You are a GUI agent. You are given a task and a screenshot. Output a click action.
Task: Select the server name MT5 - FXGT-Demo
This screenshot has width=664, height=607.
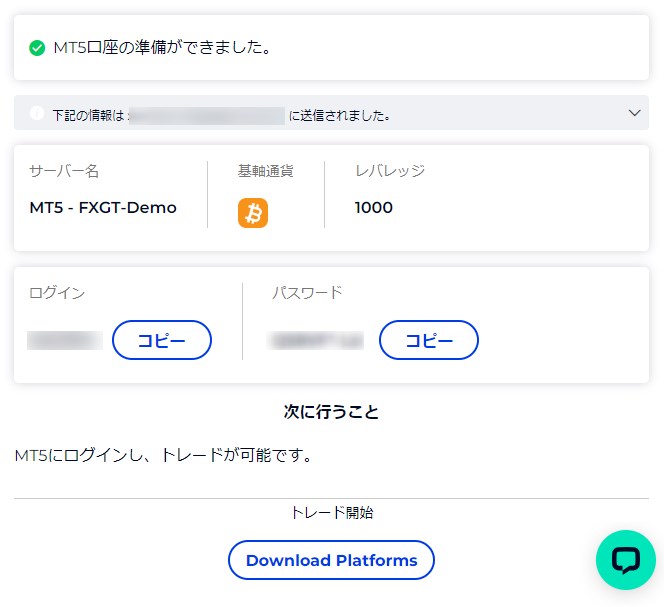coord(103,208)
